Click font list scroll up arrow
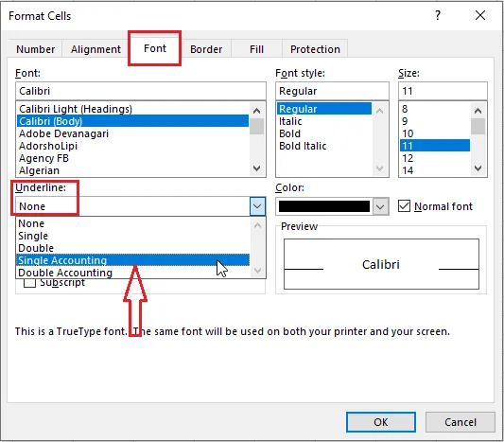Viewport: 504px width, 442px height. [x=256, y=111]
